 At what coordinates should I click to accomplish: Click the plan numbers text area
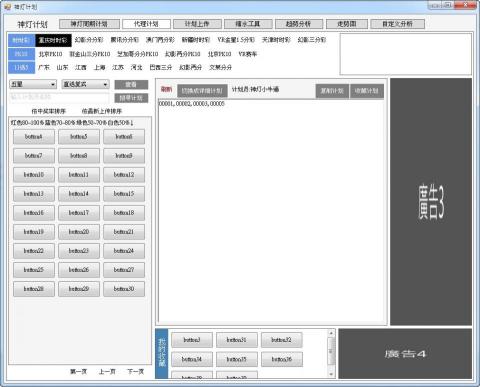pos(271,211)
